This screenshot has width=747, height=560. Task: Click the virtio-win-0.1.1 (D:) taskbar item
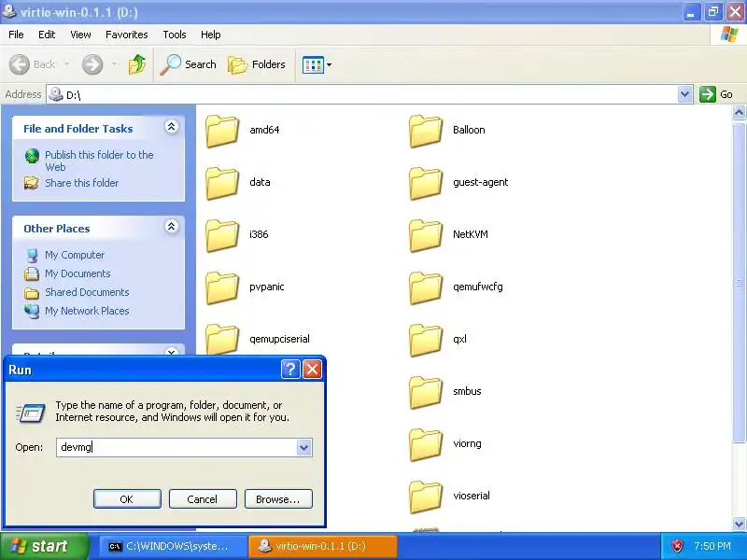[x=322, y=546]
